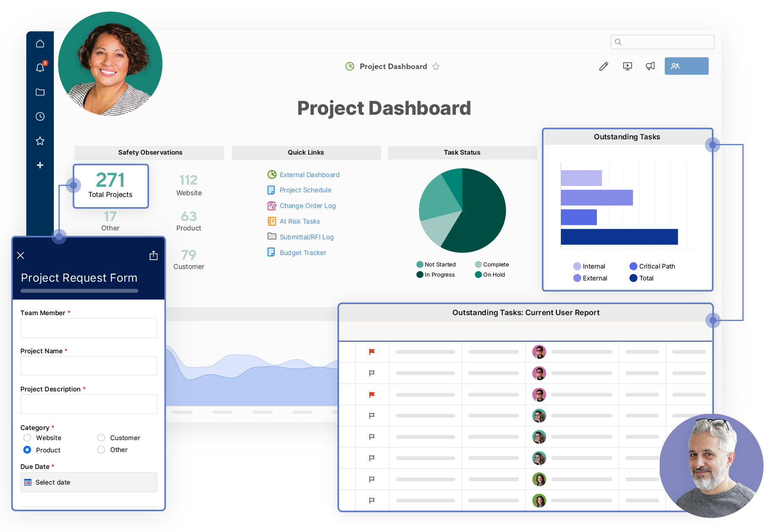
Task: Click the Total dark blue bar
Action: click(619, 237)
